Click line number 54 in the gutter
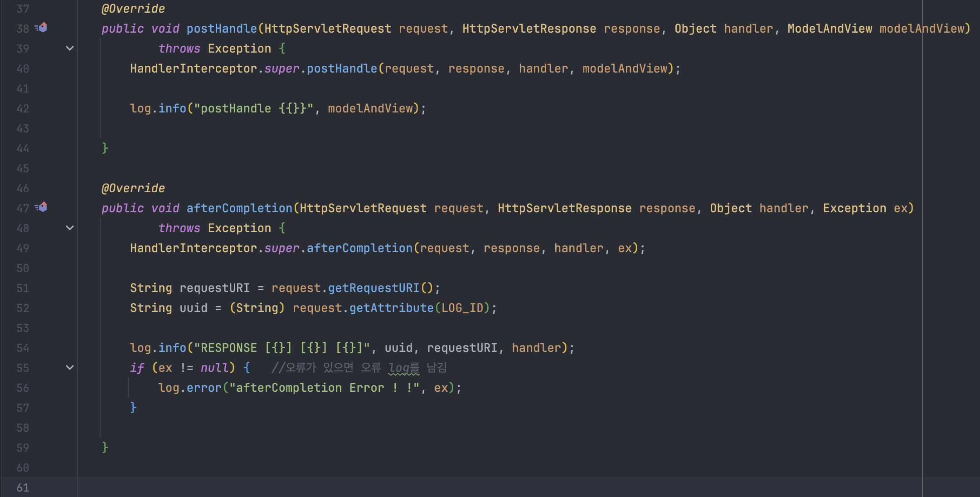 coord(23,348)
